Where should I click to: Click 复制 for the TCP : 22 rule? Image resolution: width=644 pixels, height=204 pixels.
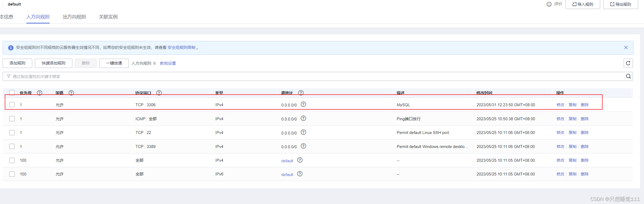coord(572,133)
